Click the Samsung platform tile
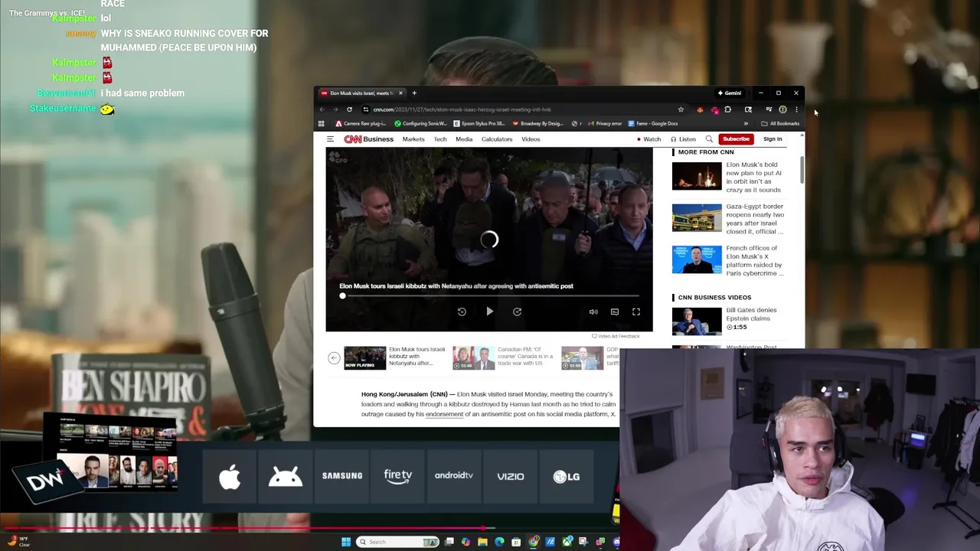Image resolution: width=980 pixels, height=551 pixels. 342,476
